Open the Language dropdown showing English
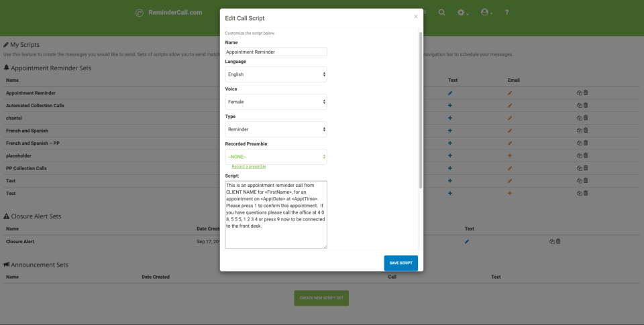Image resolution: width=644 pixels, height=325 pixels. [x=276, y=74]
